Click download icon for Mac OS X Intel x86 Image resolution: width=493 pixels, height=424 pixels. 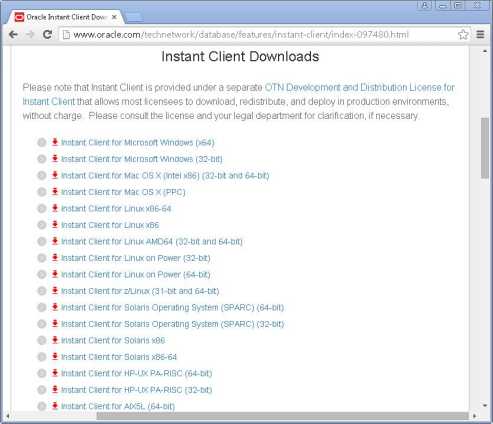coord(55,175)
